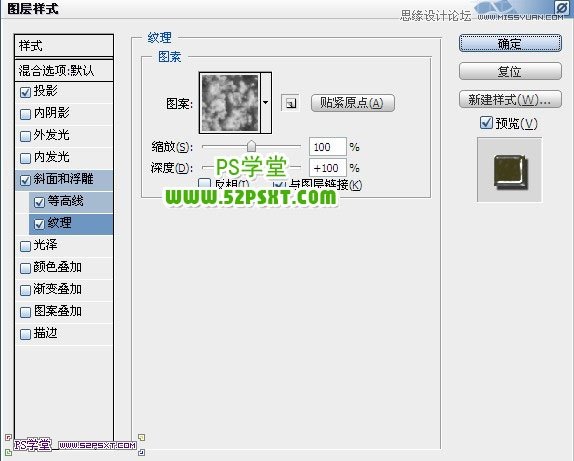Confirm with the 确定 button
The height and width of the screenshot is (461, 574).
coord(510,44)
